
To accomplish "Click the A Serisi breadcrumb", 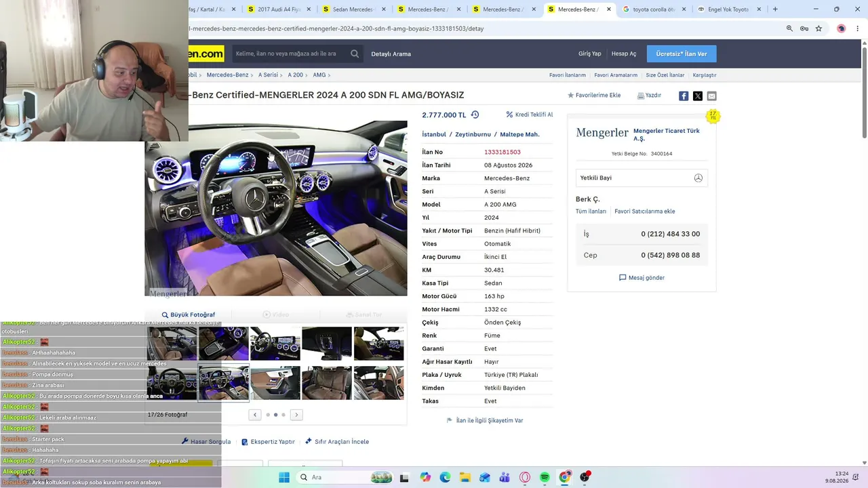I will pyautogui.click(x=269, y=75).
